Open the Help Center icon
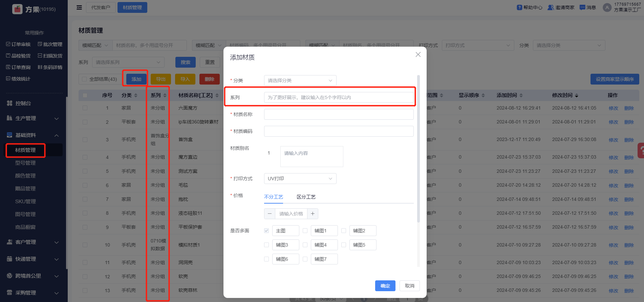Viewport: 644px width, 302px height. (x=519, y=7)
